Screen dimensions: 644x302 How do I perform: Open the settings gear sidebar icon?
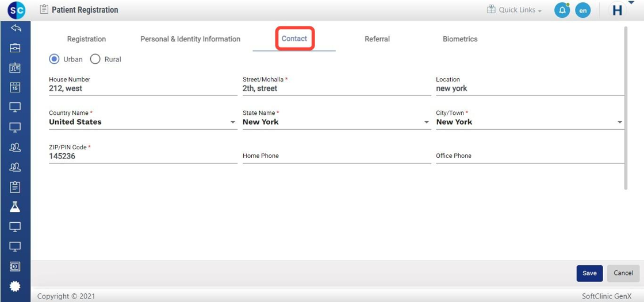[x=15, y=286]
